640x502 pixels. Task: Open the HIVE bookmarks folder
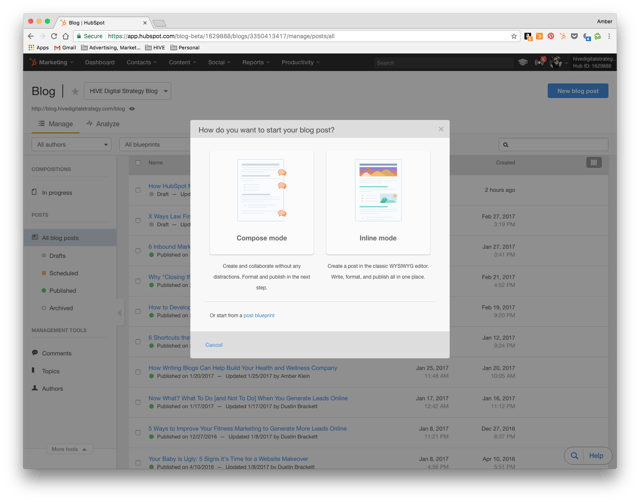[x=155, y=48]
